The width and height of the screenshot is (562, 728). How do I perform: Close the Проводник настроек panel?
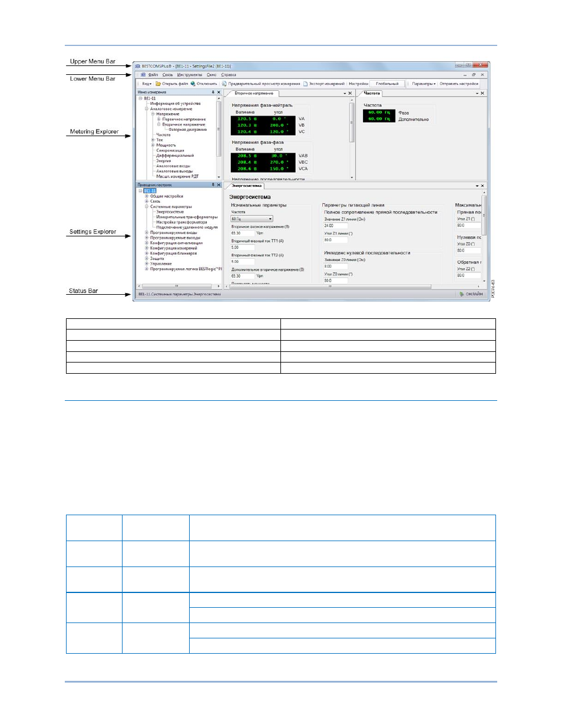point(219,185)
